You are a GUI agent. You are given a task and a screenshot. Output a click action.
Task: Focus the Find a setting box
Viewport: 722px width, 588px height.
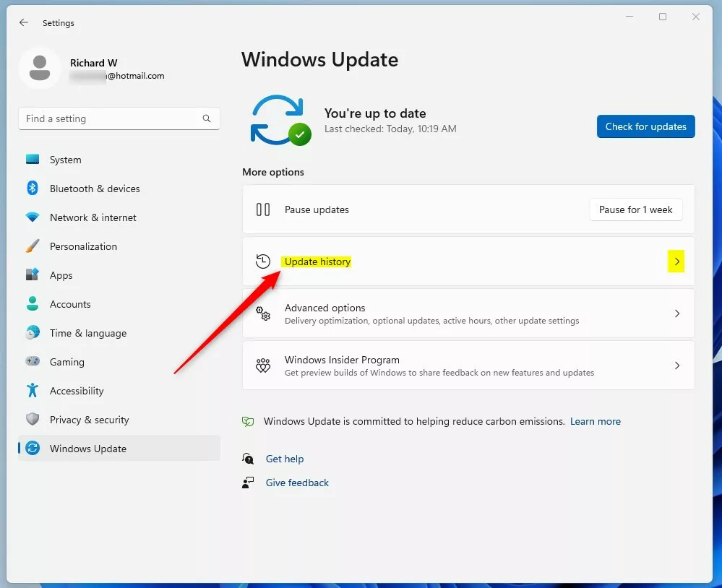click(x=119, y=118)
